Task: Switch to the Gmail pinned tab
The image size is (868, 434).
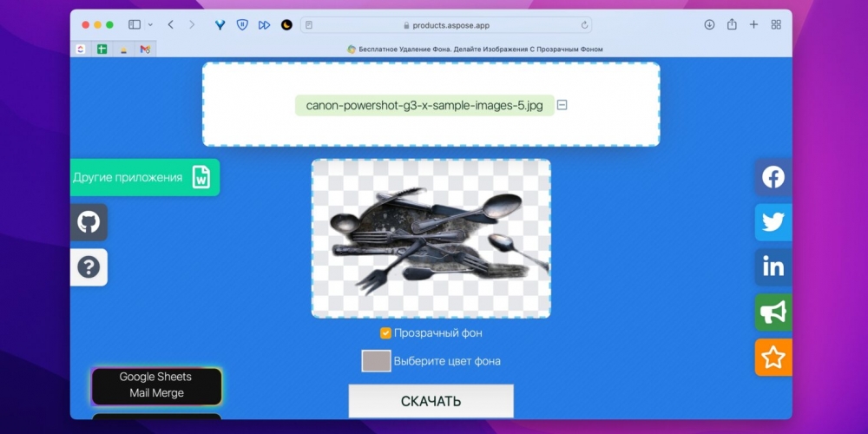Action: click(x=145, y=49)
